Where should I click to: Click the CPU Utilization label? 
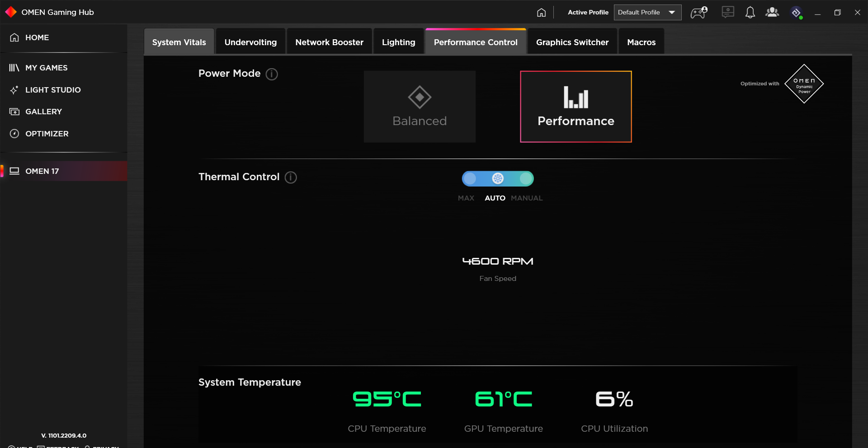click(x=614, y=429)
